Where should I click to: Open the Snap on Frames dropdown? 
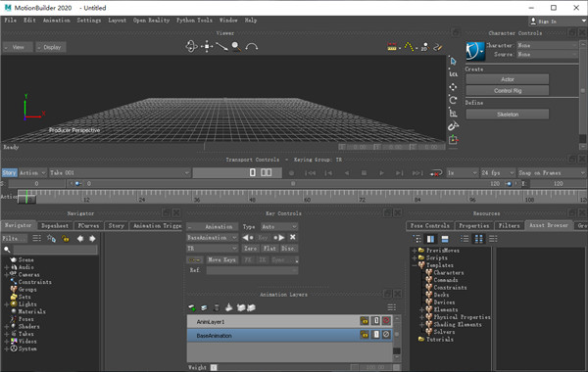[x=552, y=172]
